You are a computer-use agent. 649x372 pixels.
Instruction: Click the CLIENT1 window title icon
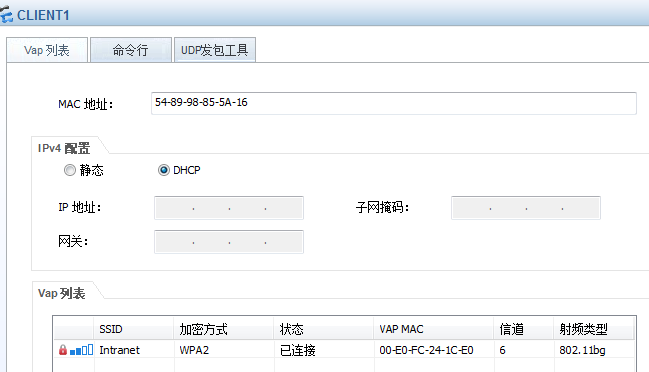pos(6,14)
